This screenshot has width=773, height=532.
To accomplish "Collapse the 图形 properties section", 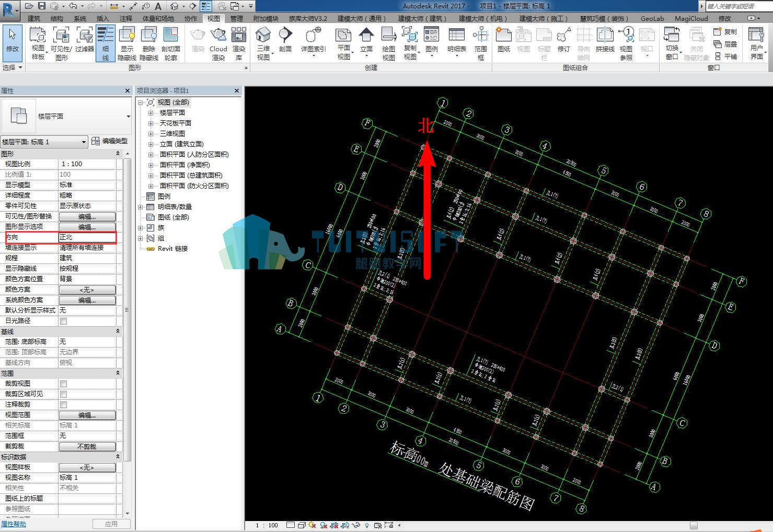I will (x=118, y=154).
